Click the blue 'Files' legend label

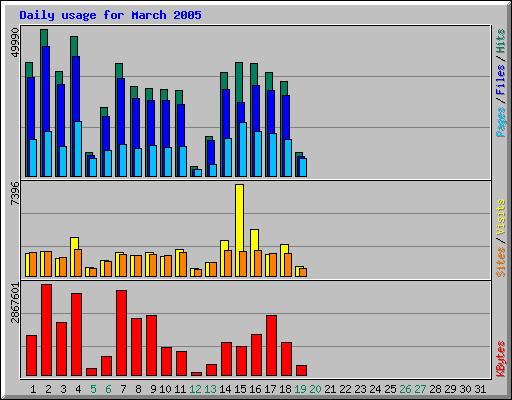coord(500,80)
